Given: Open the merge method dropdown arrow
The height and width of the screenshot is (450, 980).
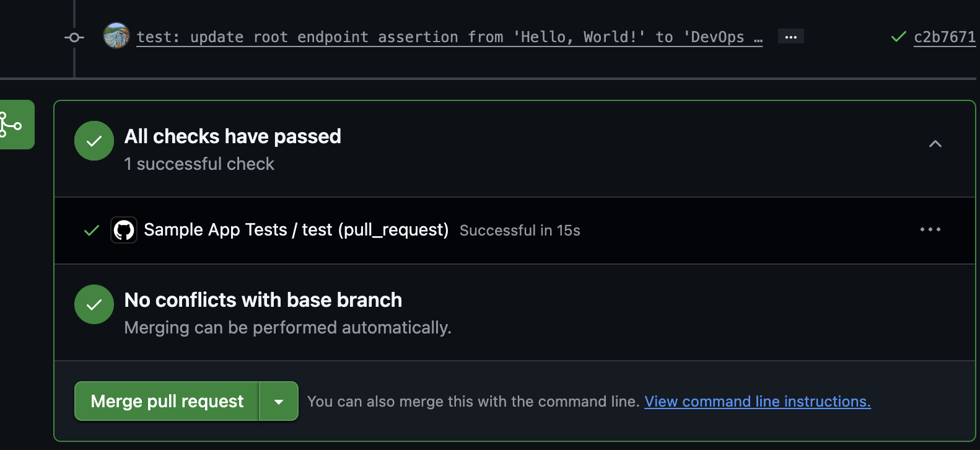Looking at the screenshot, I should tap(279, 402).
